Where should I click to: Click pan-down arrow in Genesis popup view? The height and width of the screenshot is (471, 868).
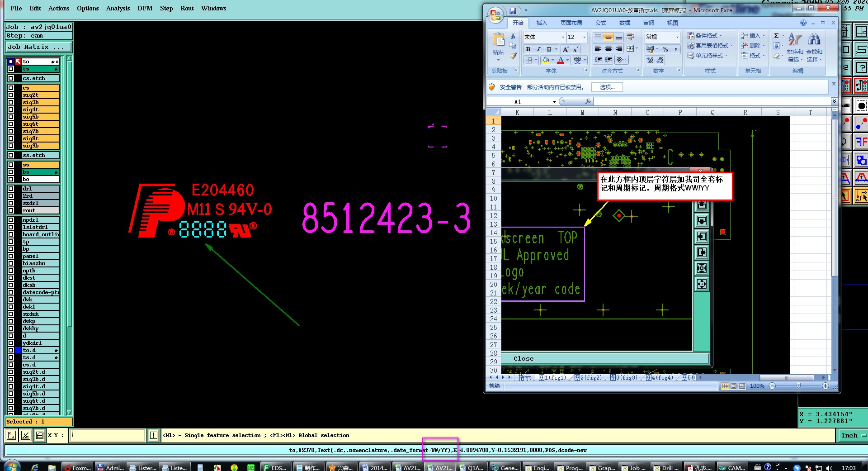tap(702, 221)
